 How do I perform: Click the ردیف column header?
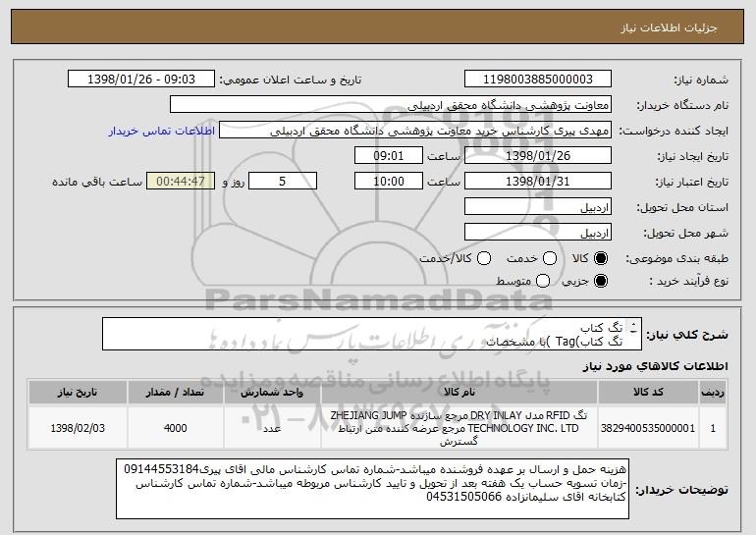[x=713, y=393]
